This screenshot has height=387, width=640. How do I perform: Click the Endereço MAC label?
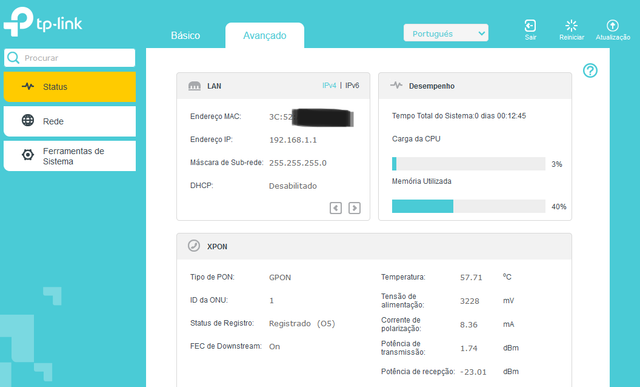[216, 116]
